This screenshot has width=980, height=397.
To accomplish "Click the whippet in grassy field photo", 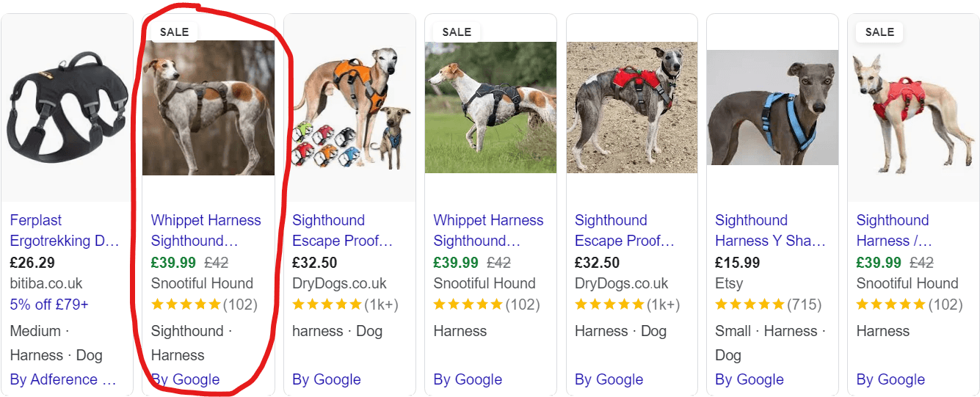I will [x=490, y=108].
